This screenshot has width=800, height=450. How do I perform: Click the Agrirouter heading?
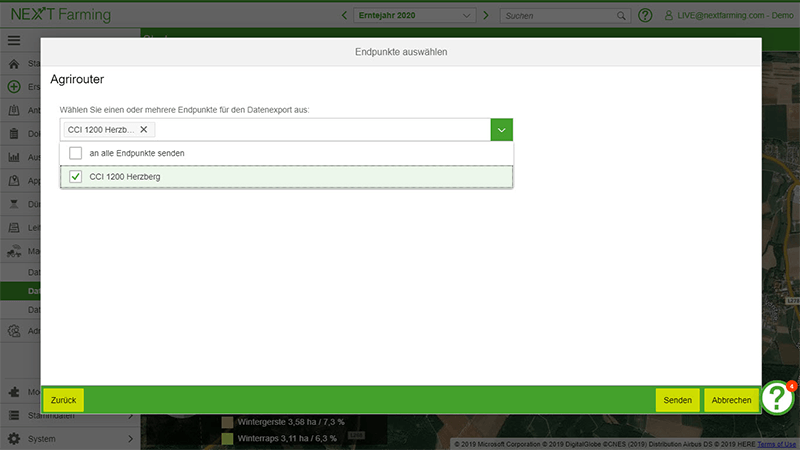click(77, 79)
